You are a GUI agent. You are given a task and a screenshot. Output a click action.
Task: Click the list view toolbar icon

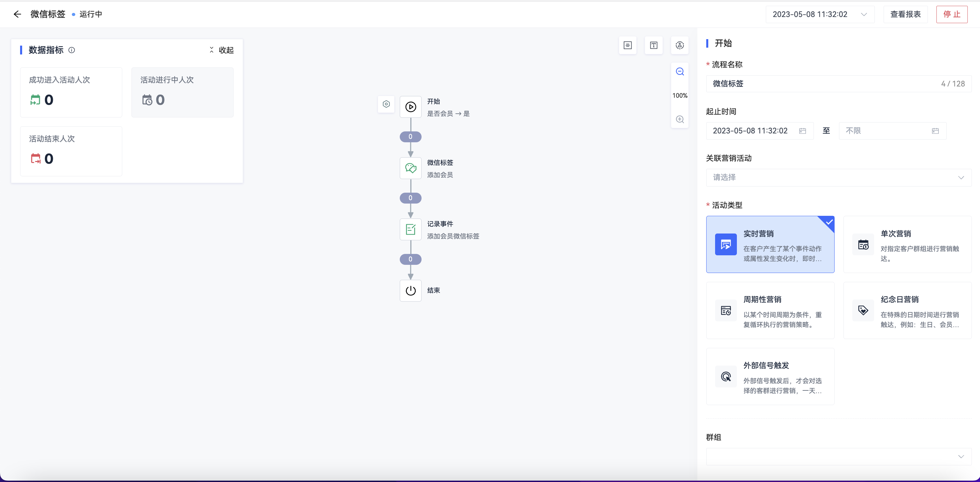click(x=628, y=45)
